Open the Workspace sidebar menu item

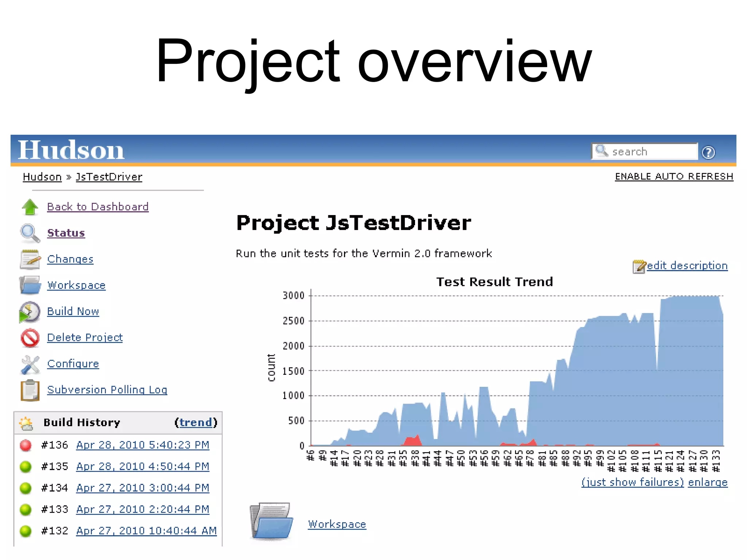click(76, 285)
